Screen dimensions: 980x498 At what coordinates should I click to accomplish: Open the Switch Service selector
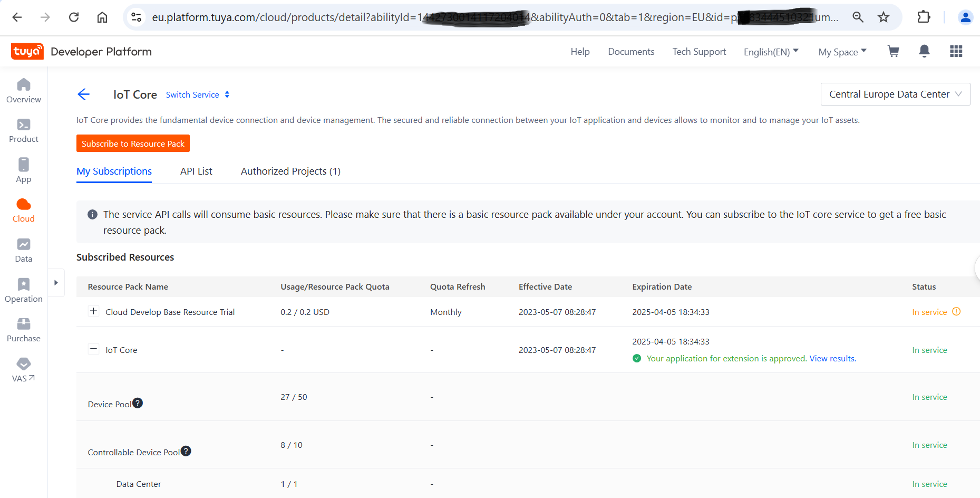pyautogui.click(x=198, y=95)
